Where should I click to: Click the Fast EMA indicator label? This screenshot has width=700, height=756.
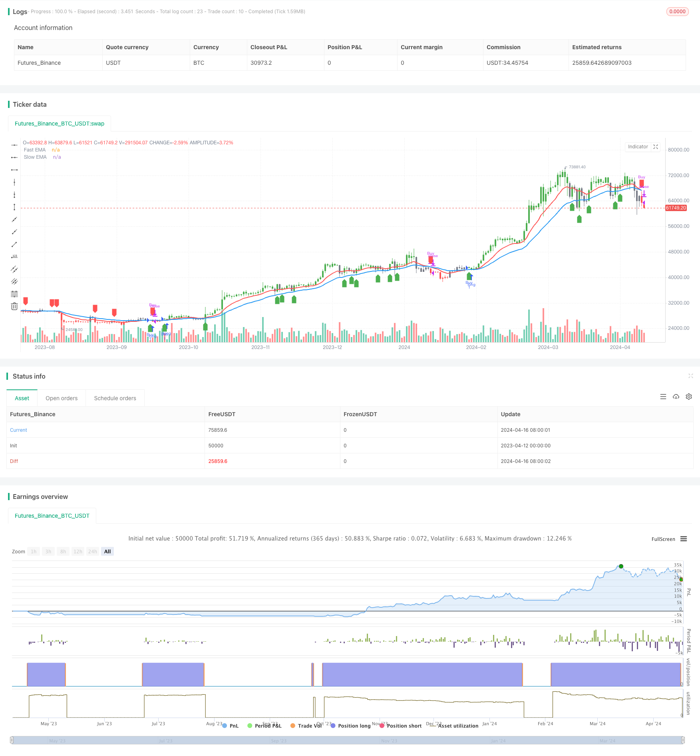[x=35, y=150]
